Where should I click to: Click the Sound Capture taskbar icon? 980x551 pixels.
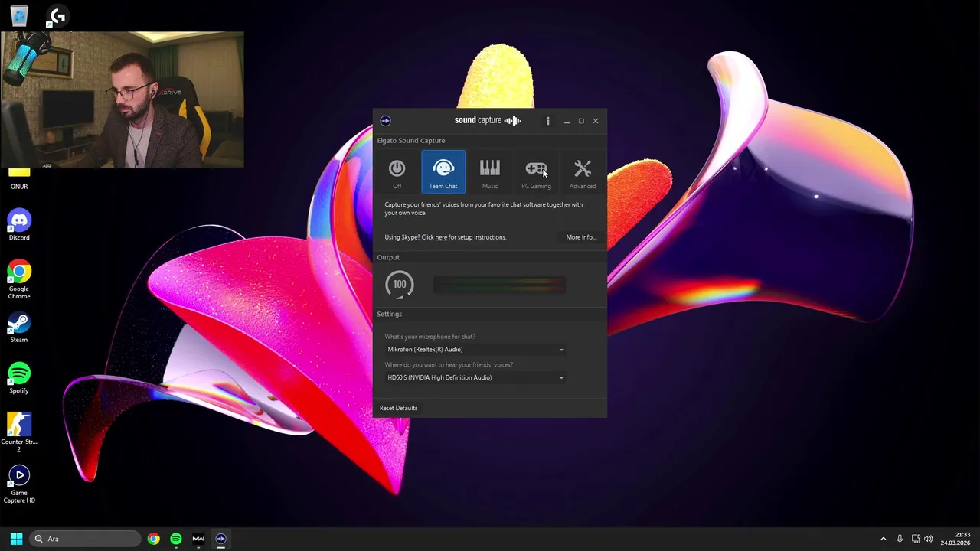tap(220, 539)
